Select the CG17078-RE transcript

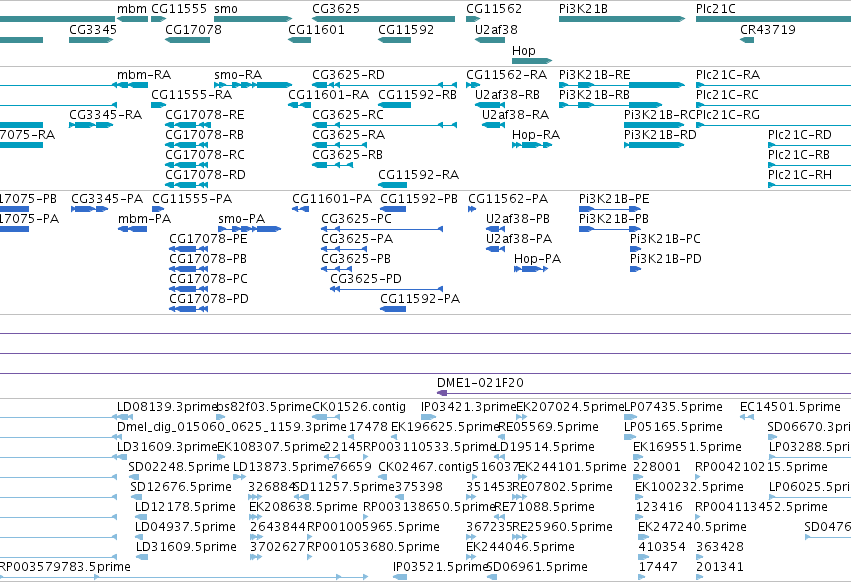click(187, 125)
